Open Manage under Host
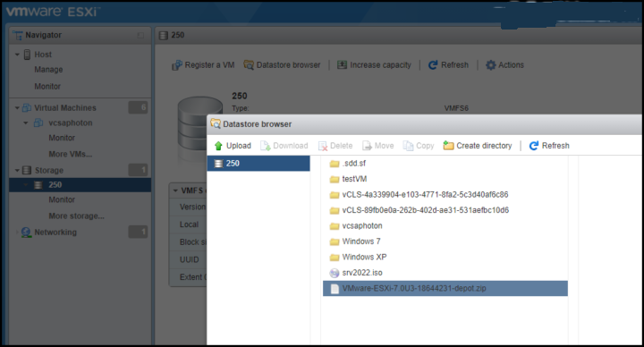644x347 pixels. [48, 70]
